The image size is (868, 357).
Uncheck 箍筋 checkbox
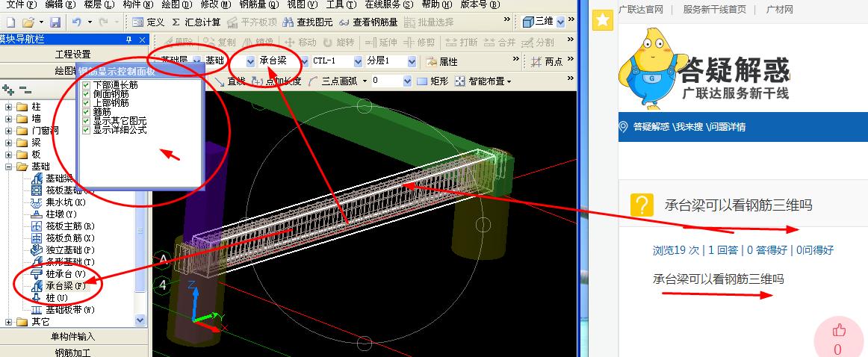coord(86,112)
